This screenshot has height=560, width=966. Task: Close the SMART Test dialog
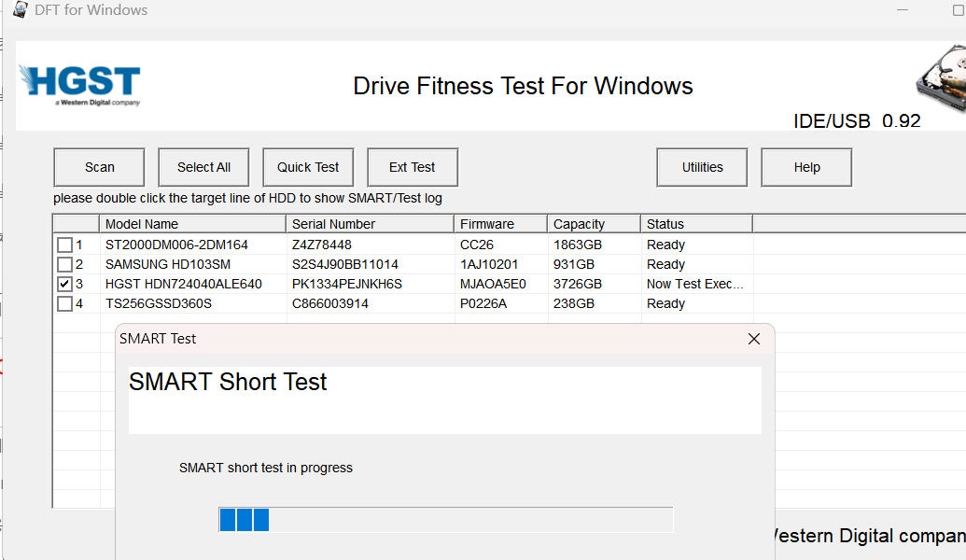(x=753, y=339)
